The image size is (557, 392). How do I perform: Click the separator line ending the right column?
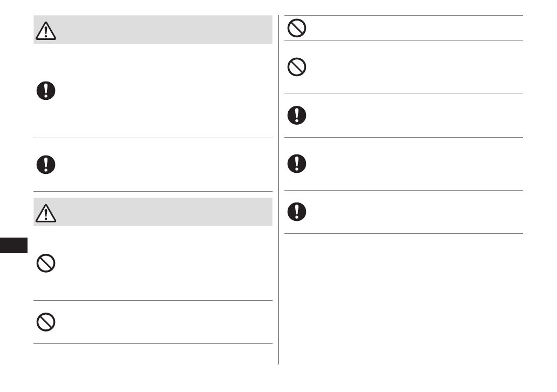click(404, 233)
